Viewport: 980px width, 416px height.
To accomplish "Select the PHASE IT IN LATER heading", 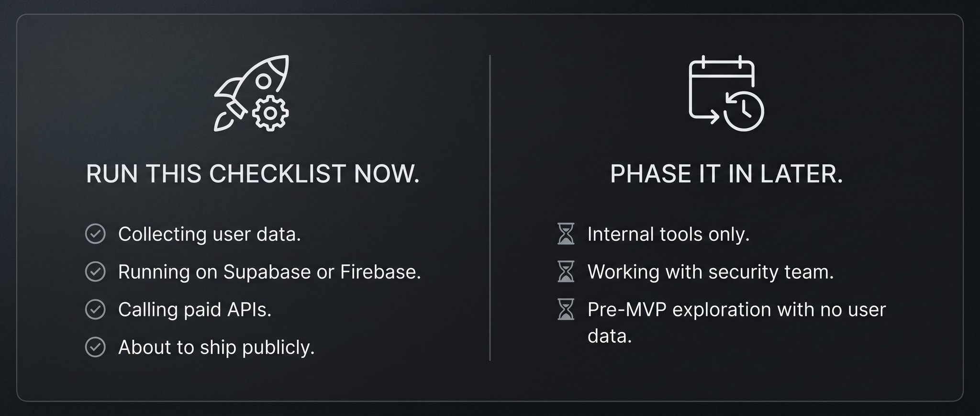I will [x=726, y=173].
